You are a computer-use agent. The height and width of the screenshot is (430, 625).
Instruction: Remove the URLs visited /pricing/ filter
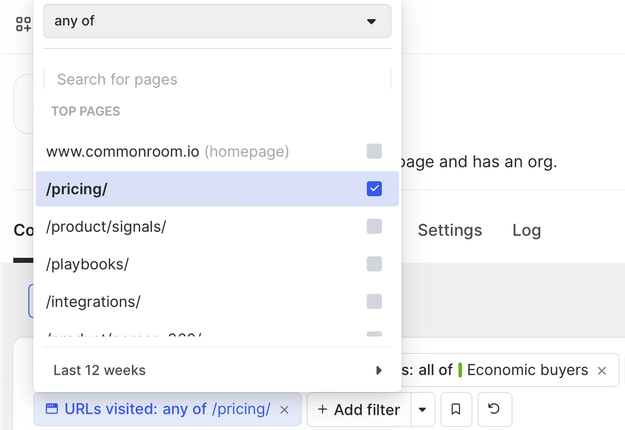[284, 410]
